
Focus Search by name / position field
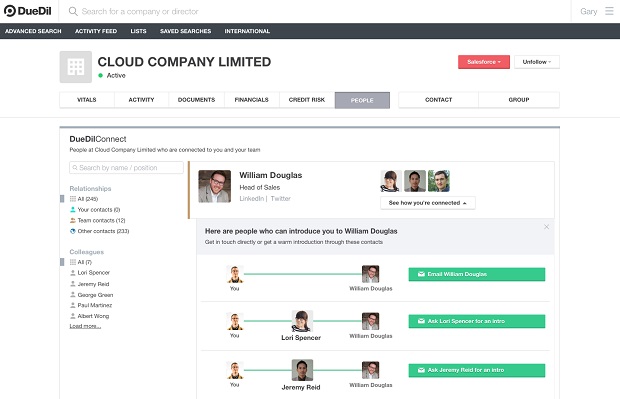[126, 168]
